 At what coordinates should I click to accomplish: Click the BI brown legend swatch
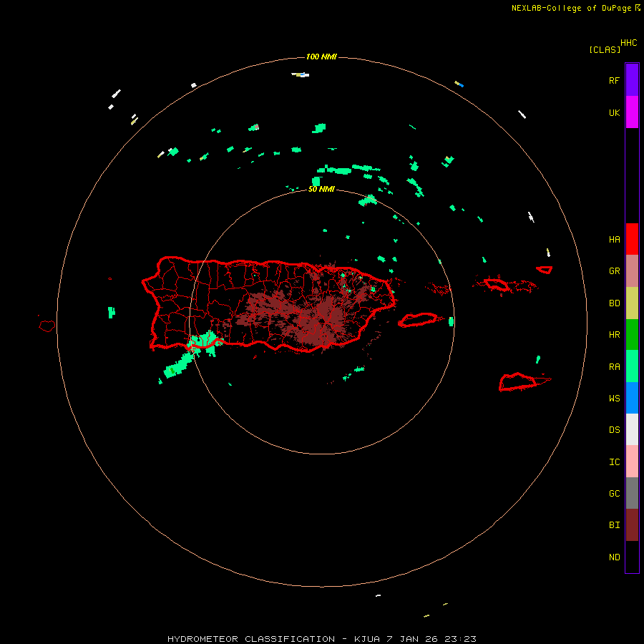click(632, 525)
